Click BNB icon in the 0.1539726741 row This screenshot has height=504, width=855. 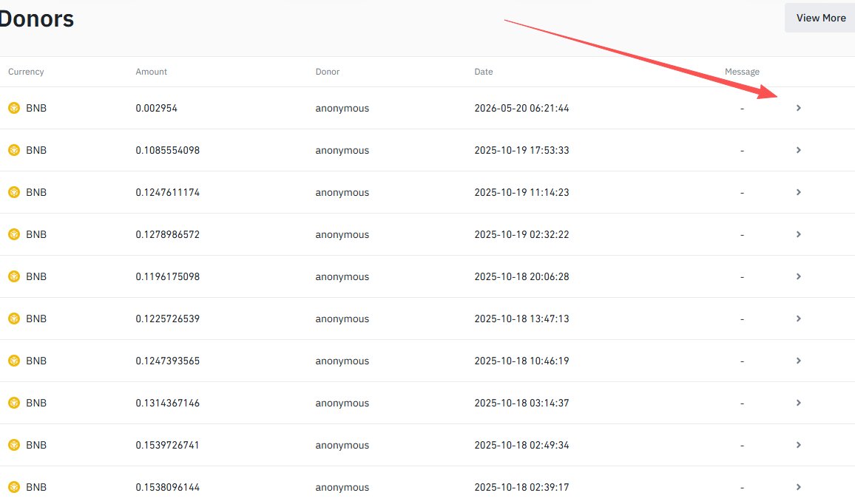click(14, 445)
